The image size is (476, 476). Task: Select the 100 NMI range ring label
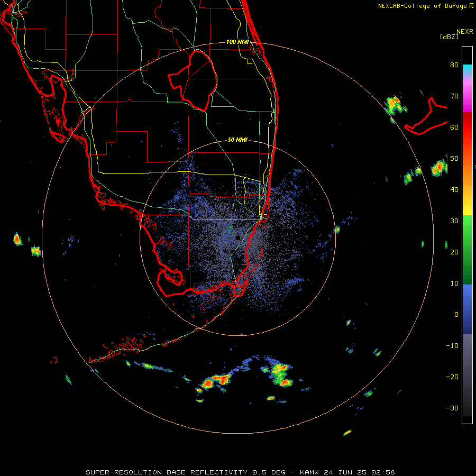pyautogui.click(x=237, y=42)
